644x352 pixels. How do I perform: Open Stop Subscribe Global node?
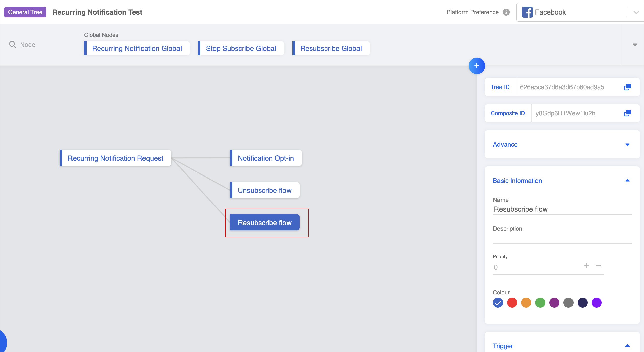tap(241, 48)
